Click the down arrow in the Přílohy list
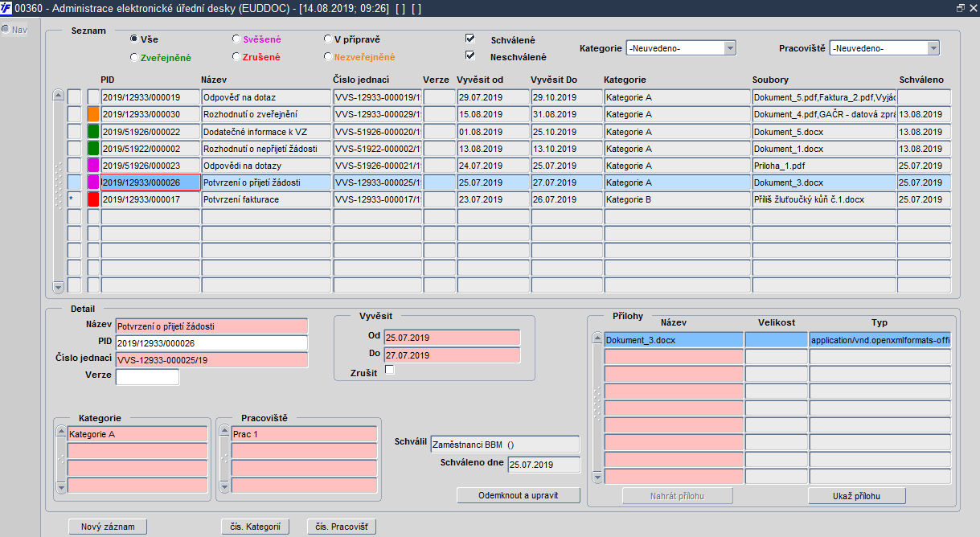Image resolution: width=980 pixels, height=537 pixels. [597, 478]
